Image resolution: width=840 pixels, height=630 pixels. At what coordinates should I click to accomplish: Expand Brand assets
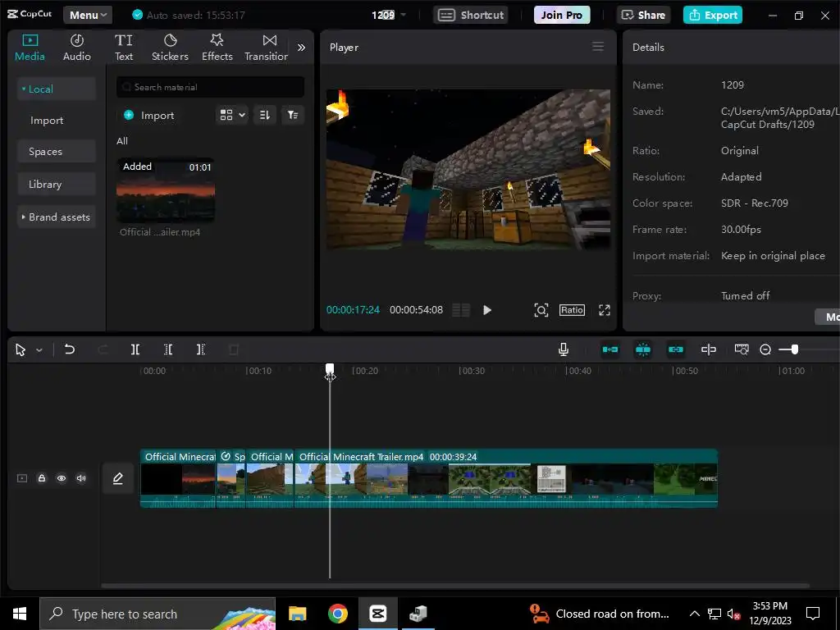pos(57,217)
